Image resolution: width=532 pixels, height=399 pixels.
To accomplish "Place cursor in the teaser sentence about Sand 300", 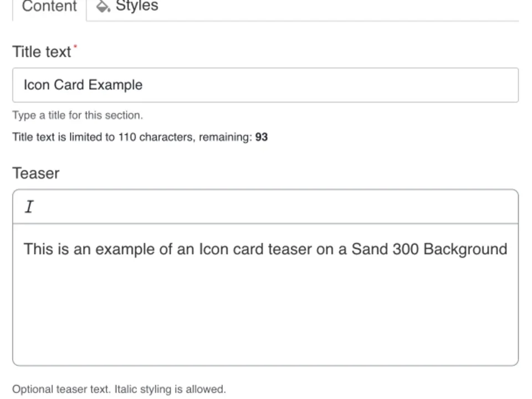I will 265,249.
